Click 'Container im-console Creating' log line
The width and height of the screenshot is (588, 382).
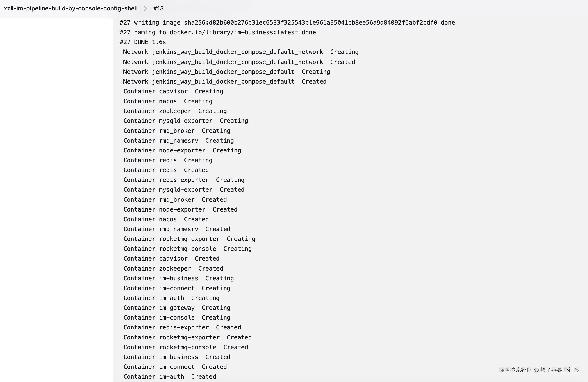(x=177, y=317)
